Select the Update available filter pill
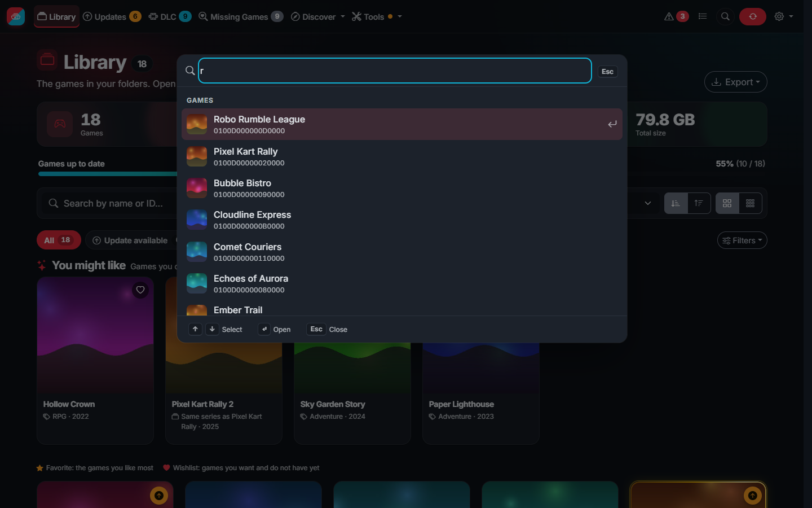This screenshot has height=508, width=812. (130, 240)
